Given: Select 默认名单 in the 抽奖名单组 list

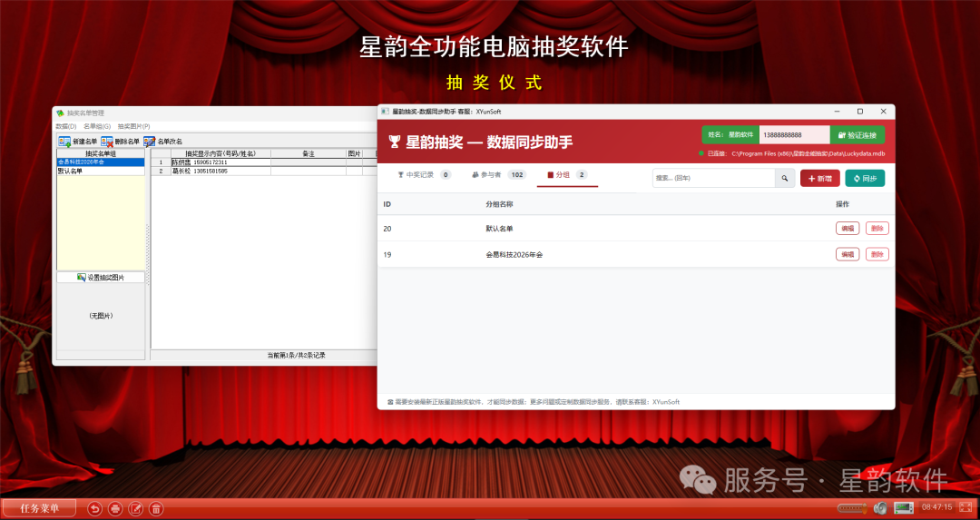Looking at the screenshot, I should point(101,171).
